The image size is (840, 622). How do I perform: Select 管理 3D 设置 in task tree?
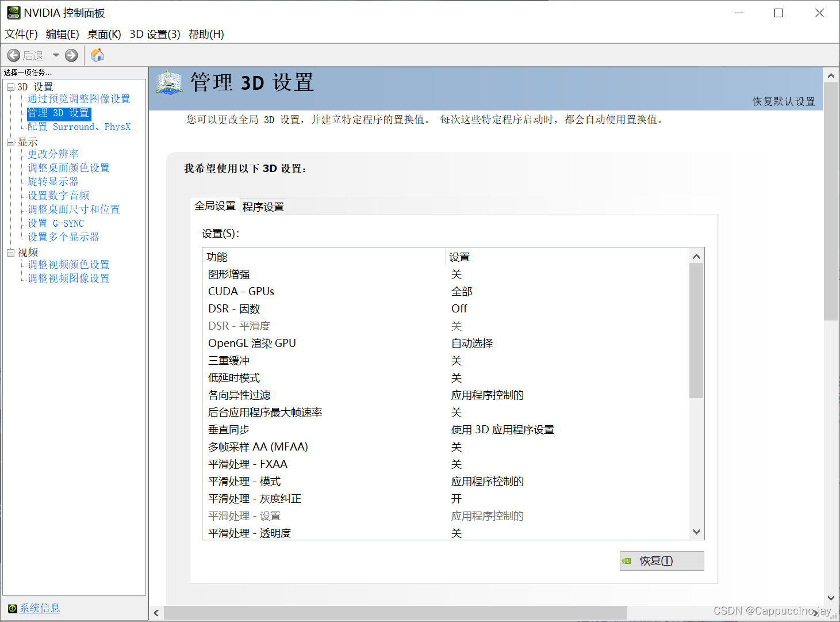(x=59, y=113)
